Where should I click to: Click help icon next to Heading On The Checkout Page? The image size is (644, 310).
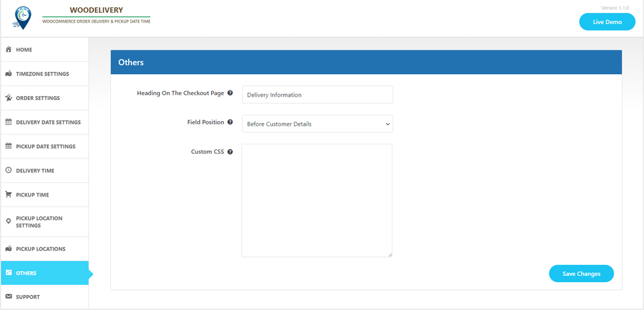[x=230, y=93]
